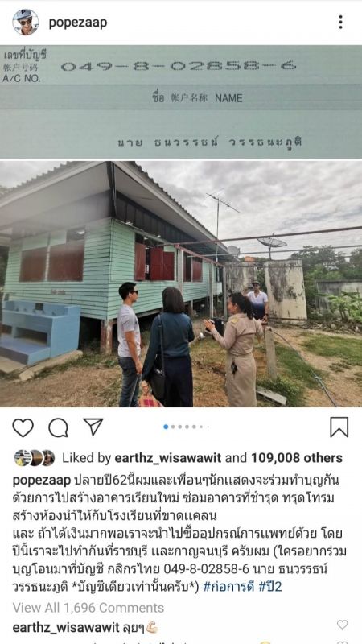Tap the green schoolhouse photo
The height and width of the screenshot is (644, 362).
[x=181, y=284]
